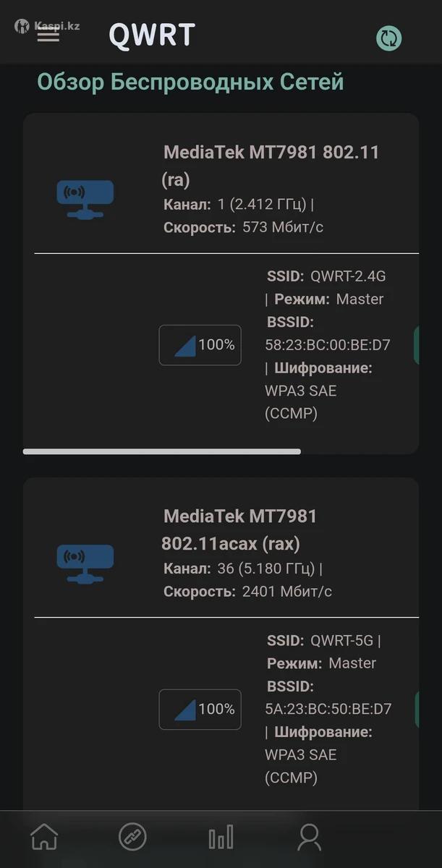Click the QWRT-2.4G signal 100% badge

coord(200,345)
